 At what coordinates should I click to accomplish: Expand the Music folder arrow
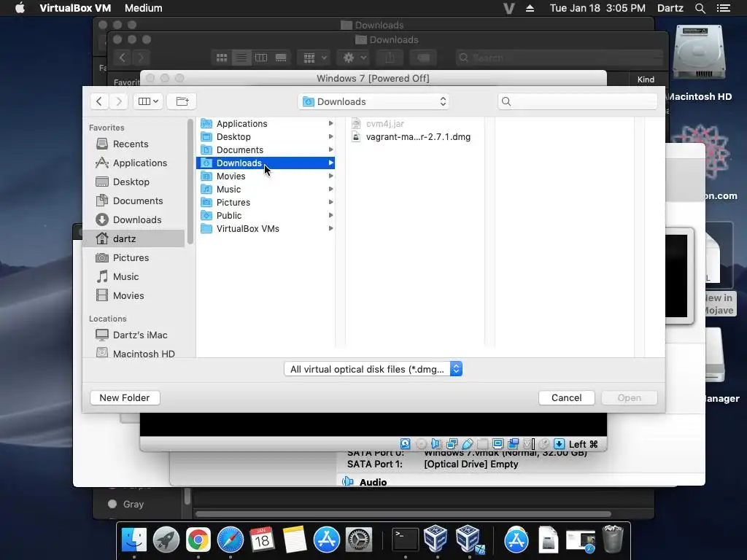(x=330, y=189)
